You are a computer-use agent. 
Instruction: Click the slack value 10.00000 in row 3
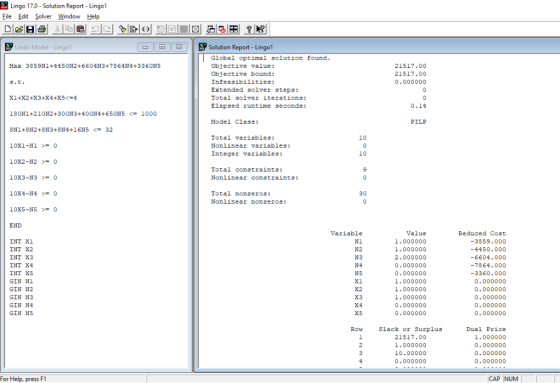pyautogui.click(x=410, y=353)
